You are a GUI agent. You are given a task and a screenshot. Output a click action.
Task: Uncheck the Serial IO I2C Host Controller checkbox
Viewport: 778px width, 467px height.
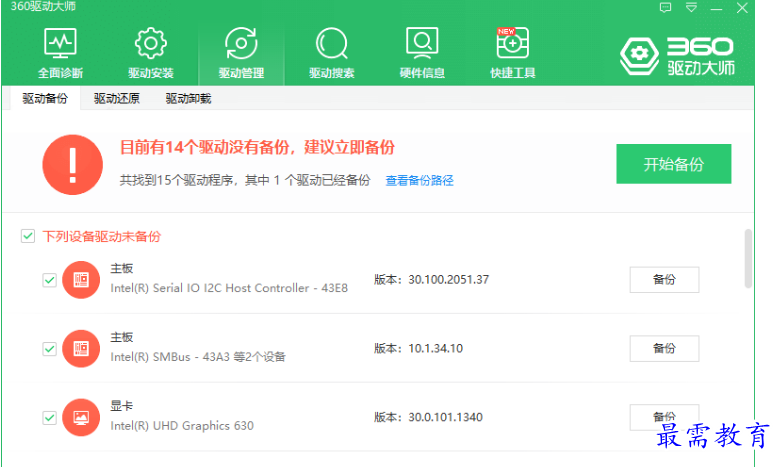[x=49, y=280]
